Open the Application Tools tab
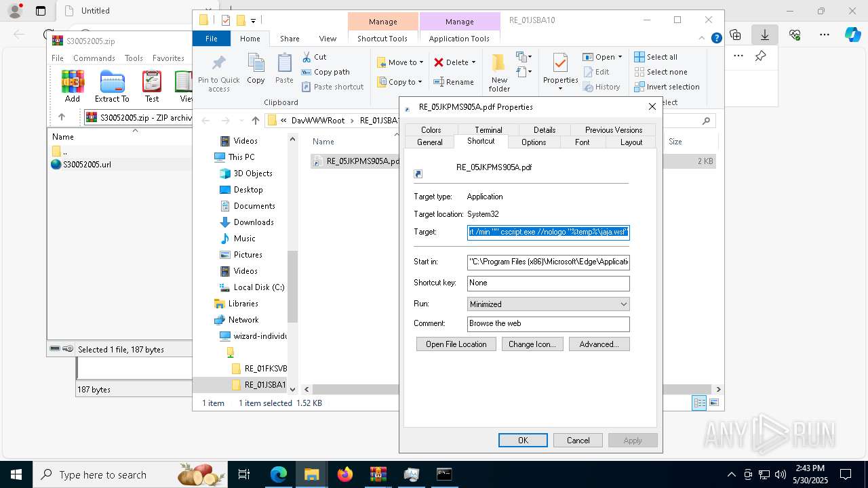 click(459, 39)
